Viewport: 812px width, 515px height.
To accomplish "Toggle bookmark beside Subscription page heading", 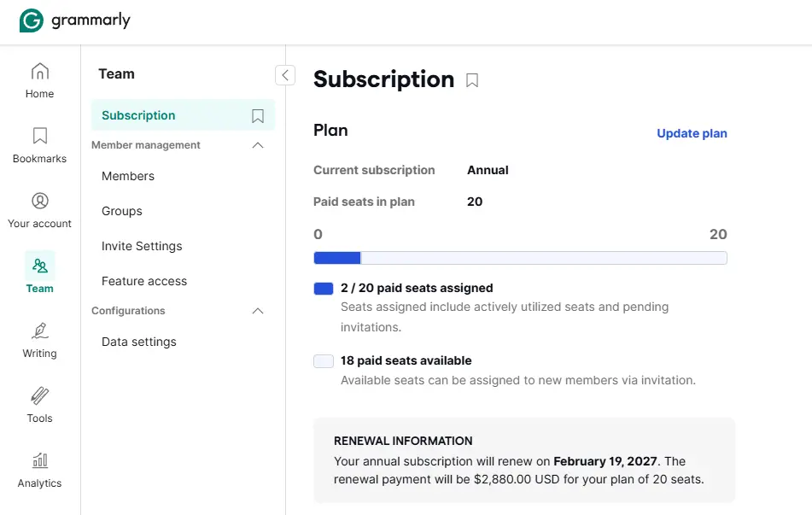I will pyautogui.click(x=472, y=80).
